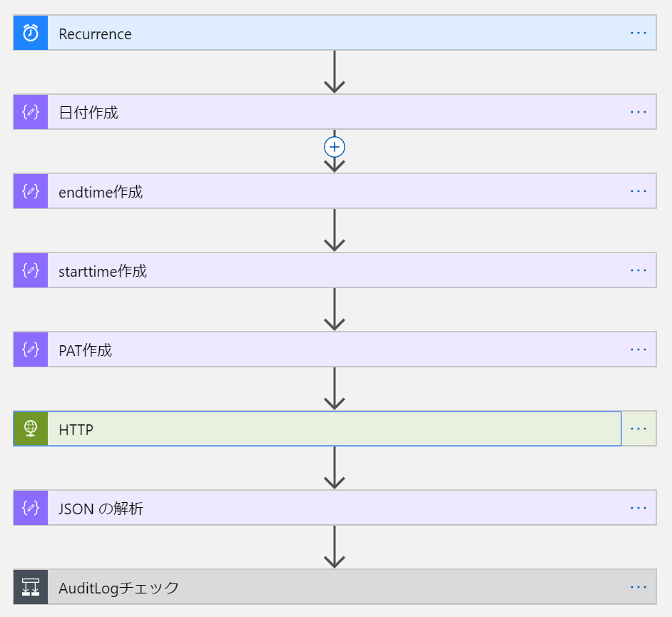Expand the HTTP action card
672x617 pixels.
tap(335, 429)
